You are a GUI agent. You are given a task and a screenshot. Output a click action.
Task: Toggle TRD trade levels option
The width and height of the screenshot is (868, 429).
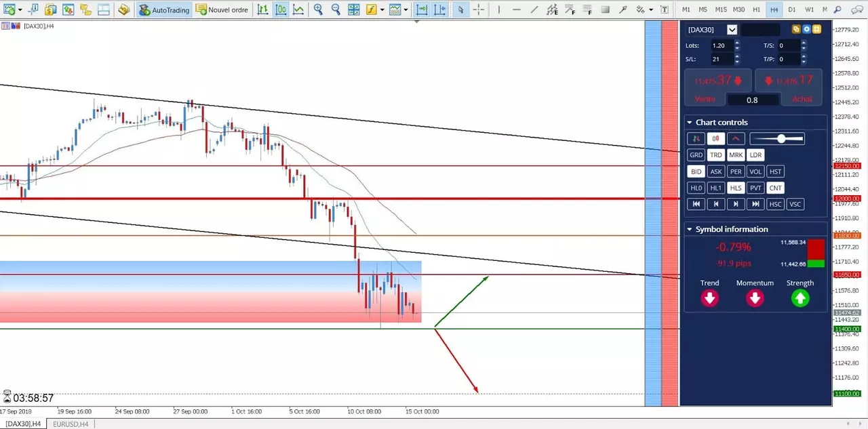(x=716, y=155)
